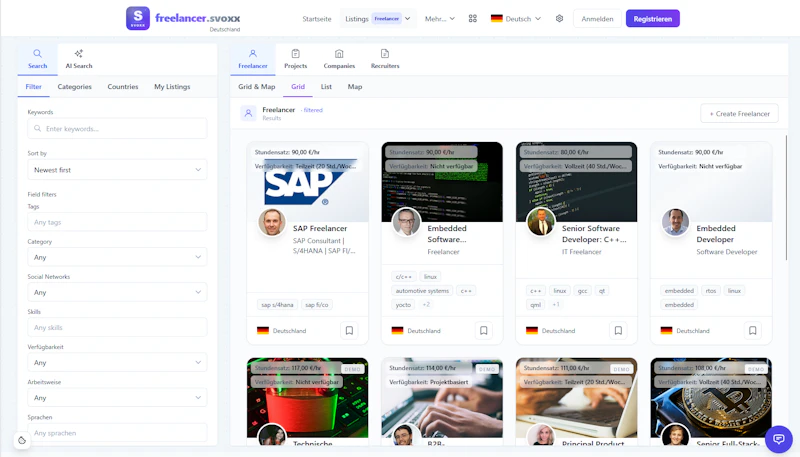Bookmark the Embedded Software card
Image resolution: width=800 pixels, height=457 pixels.
484,331
